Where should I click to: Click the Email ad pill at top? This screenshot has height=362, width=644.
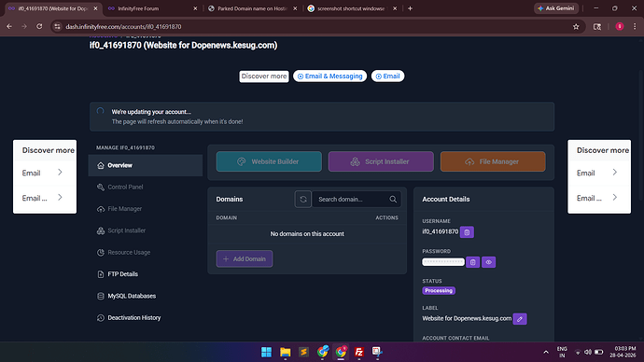tap(387, 76)
